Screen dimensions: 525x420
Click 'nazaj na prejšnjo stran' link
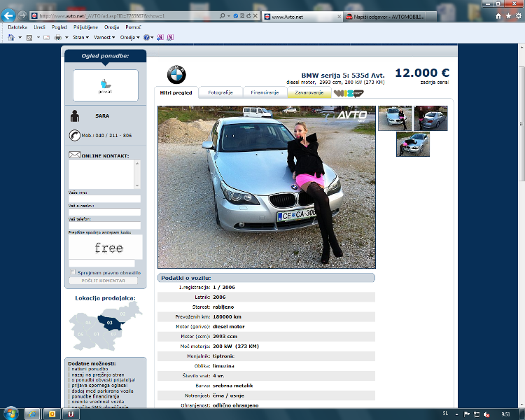(x=98, y=374)
